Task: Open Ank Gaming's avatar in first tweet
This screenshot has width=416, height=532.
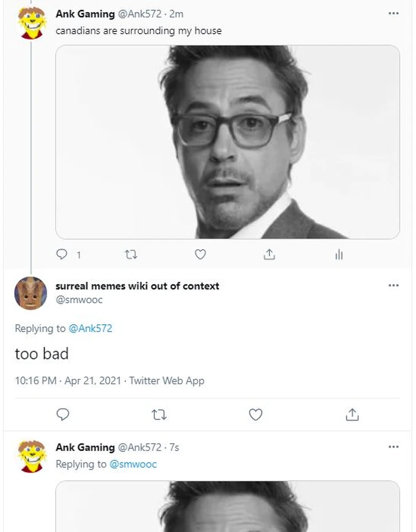Action: pyautogui.click(x=31, y=23)
